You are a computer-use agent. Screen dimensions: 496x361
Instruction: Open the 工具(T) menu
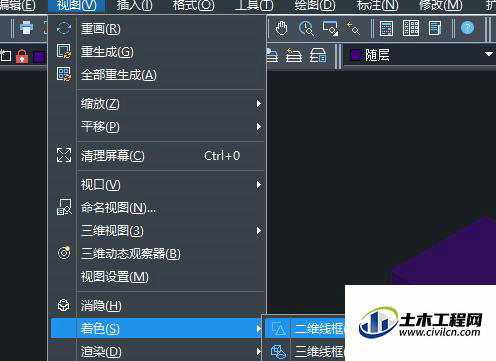pyautogui.click(x=254, y=5)
